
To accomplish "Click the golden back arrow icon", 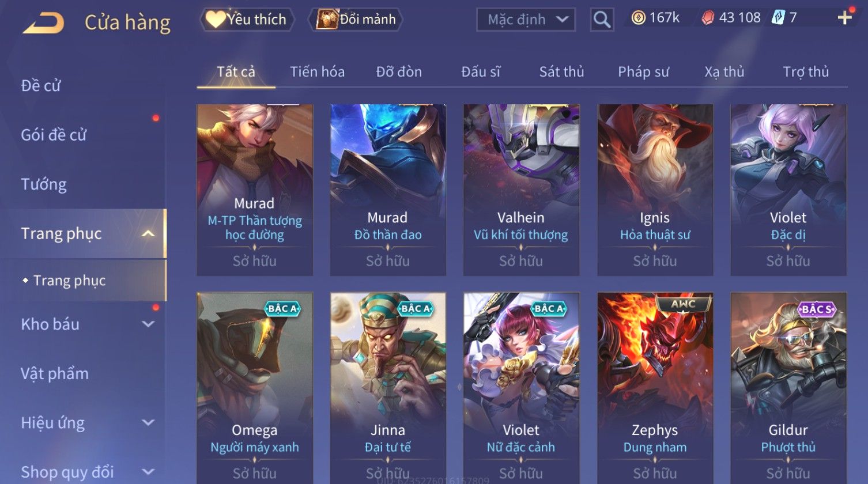I will coord(44,23).
